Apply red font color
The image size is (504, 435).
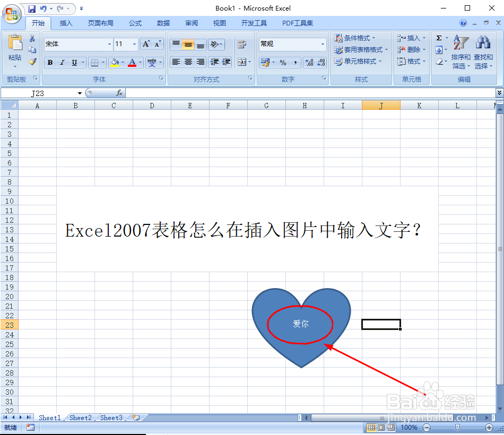(132, 63)
